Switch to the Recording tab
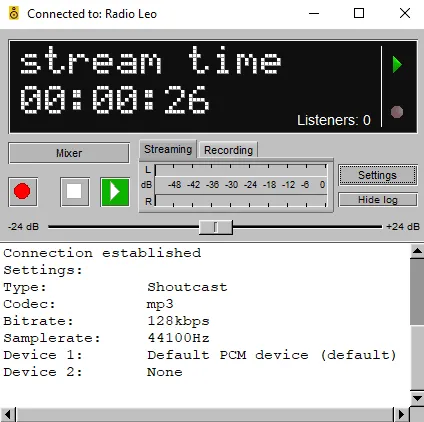 click(228, 150)
